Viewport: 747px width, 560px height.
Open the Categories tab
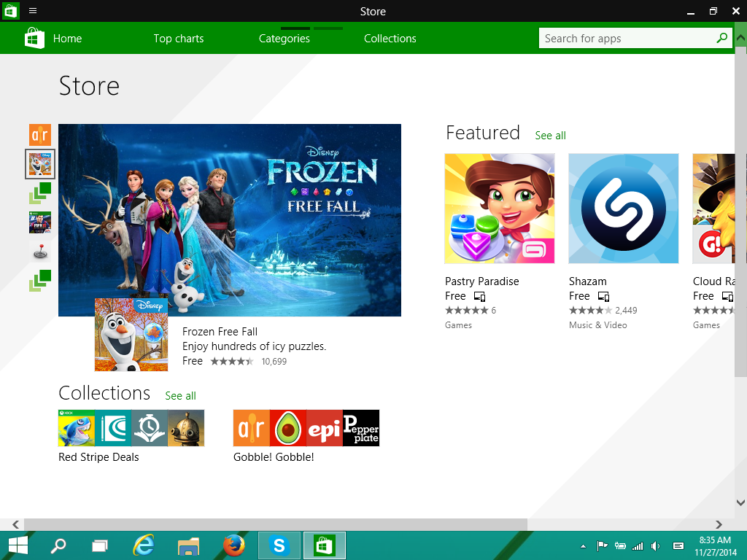285,39
